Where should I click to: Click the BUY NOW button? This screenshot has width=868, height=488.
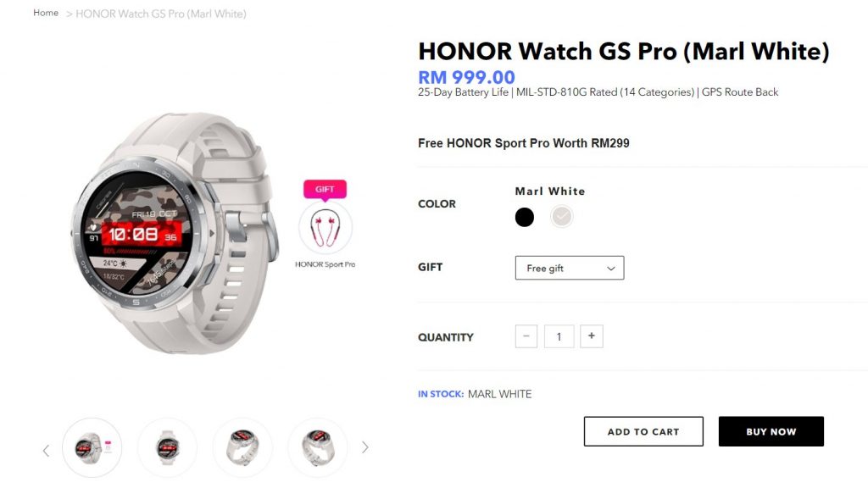click(771, 431)
